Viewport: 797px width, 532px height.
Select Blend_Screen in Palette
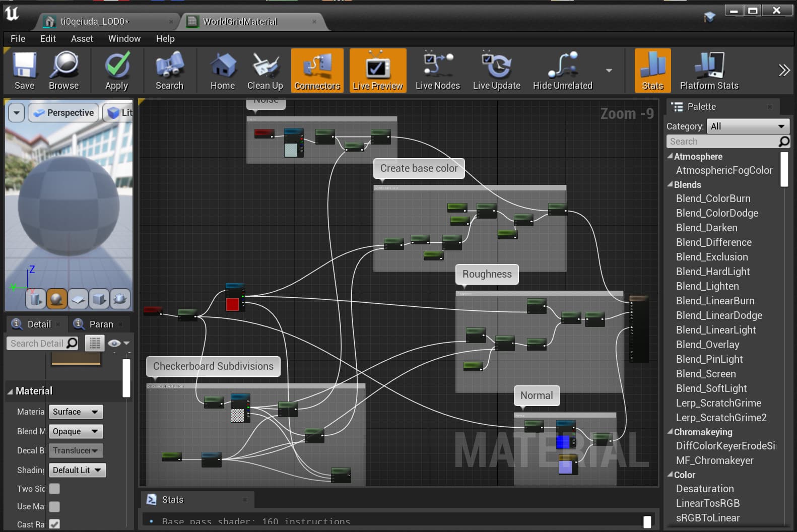coord(706,374)
